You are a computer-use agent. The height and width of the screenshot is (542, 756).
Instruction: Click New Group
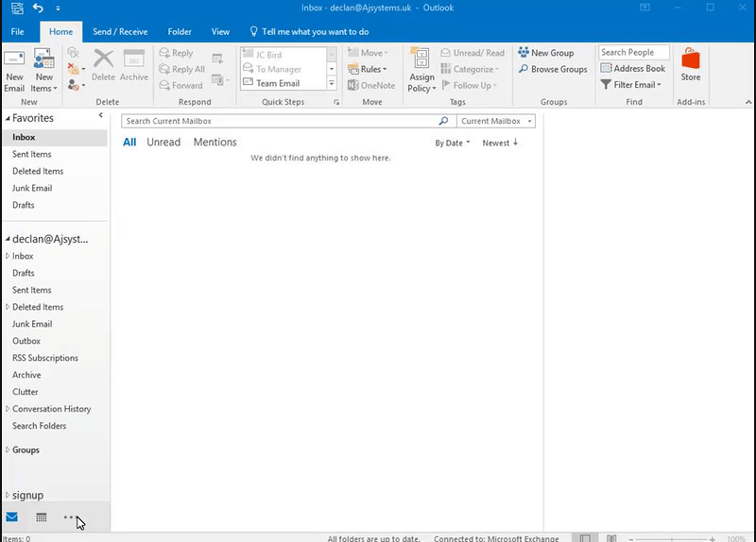click(x=546, y=53)
